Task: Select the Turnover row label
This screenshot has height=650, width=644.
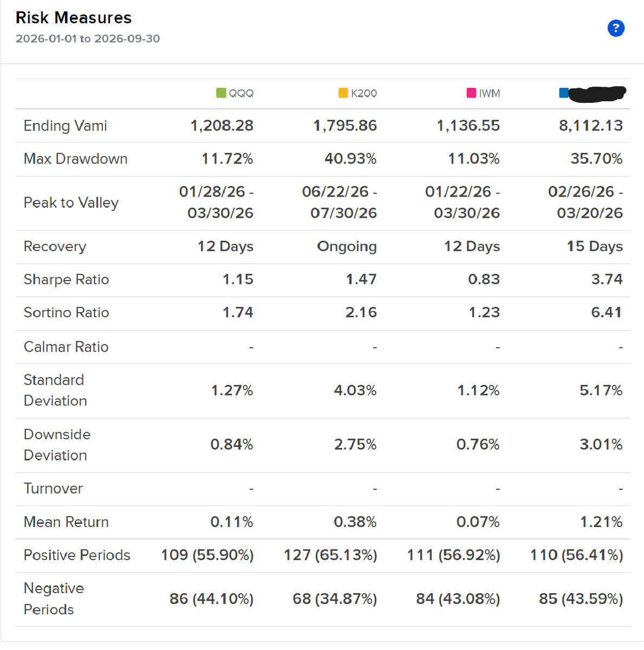Action: tap(53, 489)
